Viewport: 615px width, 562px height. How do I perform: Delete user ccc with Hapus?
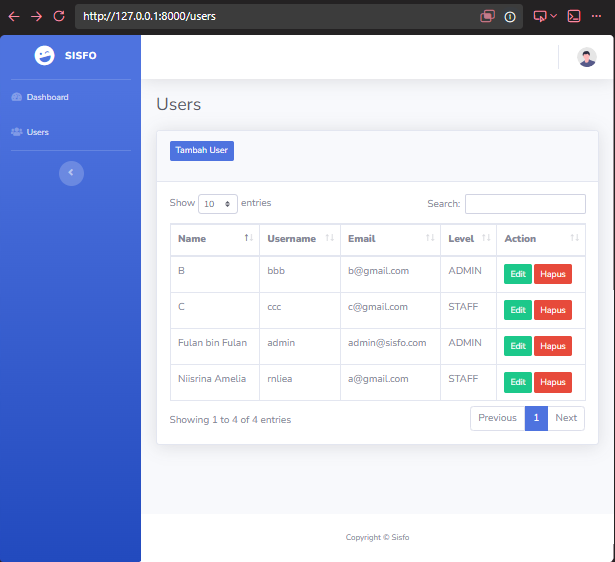(553, 310)
